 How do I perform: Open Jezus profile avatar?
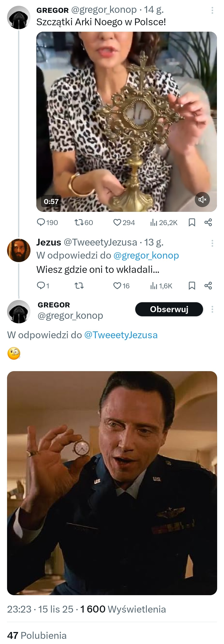coord(19,250)
